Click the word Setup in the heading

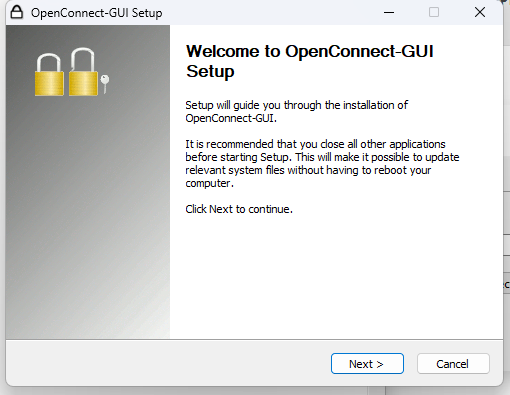(x=210, y=71)
